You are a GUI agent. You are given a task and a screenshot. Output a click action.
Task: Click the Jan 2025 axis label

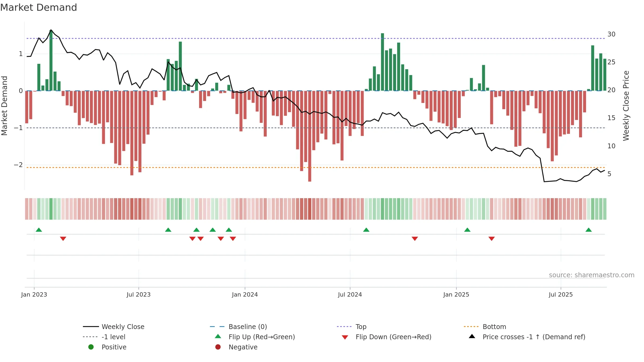click(456, 294)
